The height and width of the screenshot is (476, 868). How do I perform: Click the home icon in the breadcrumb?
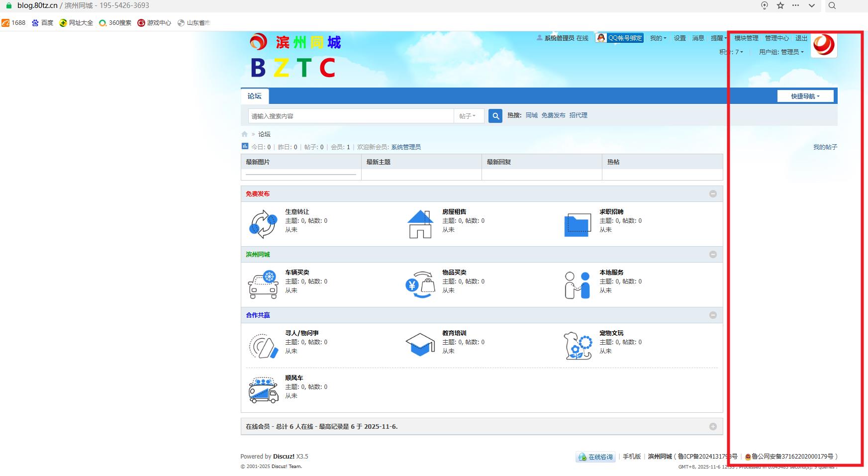point(244,134)
